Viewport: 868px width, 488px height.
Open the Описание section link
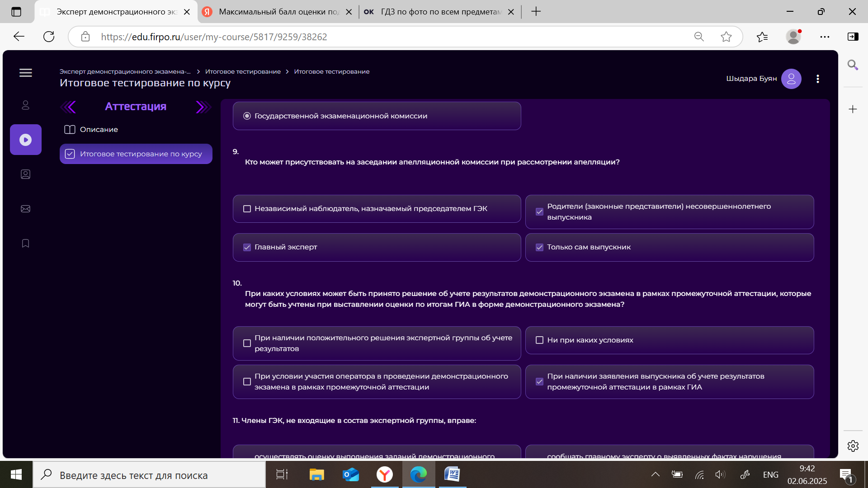click(99, 130)
